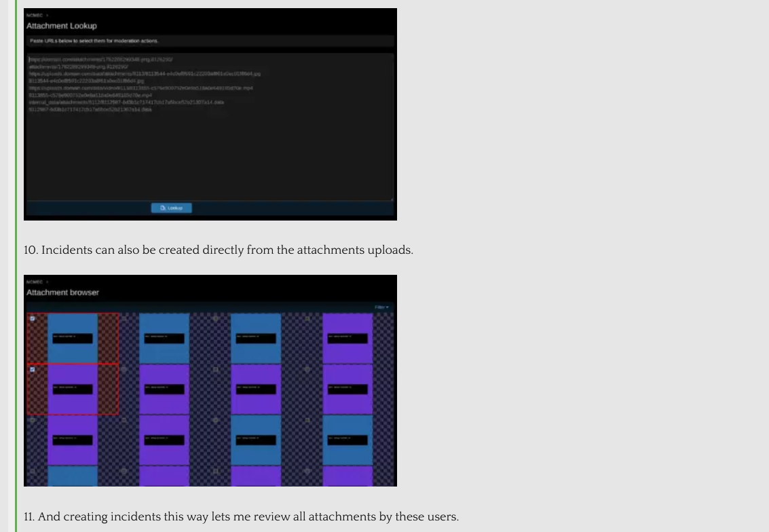Check the second-row third-column attachment checkbox

215,369
